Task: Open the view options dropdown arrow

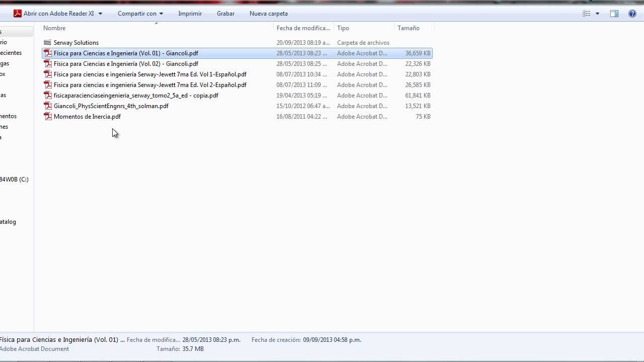Action: (597, 14)
